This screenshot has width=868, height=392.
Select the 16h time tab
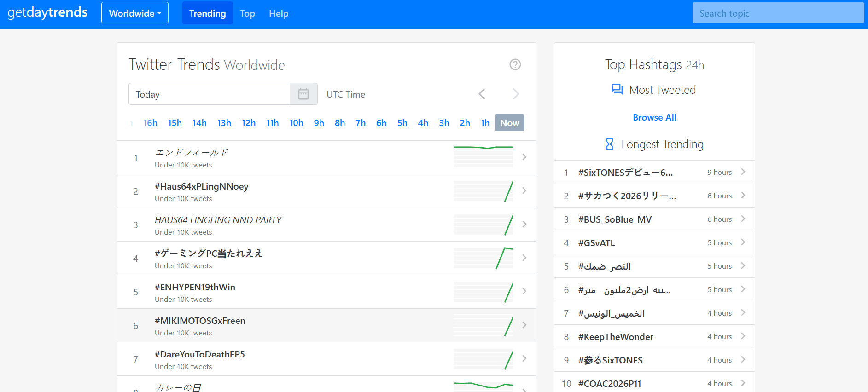click(150, 123)
